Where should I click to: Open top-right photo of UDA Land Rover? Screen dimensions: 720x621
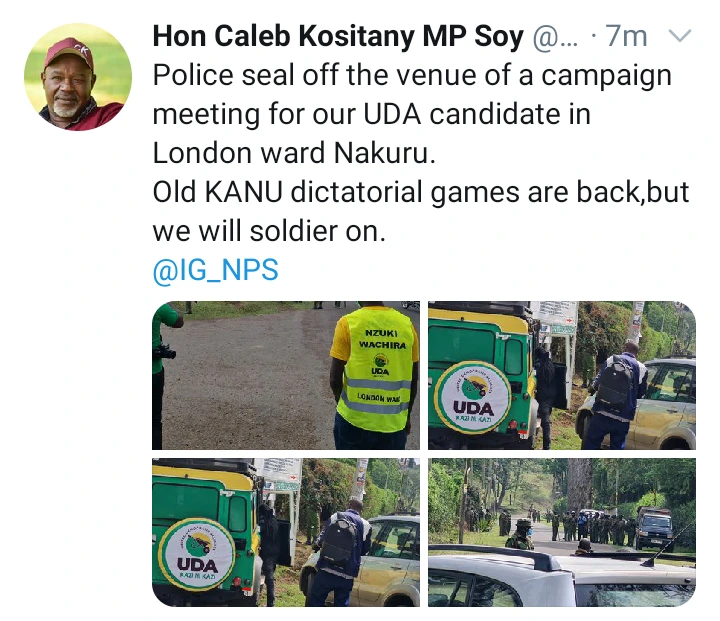[x=562, y=375]
